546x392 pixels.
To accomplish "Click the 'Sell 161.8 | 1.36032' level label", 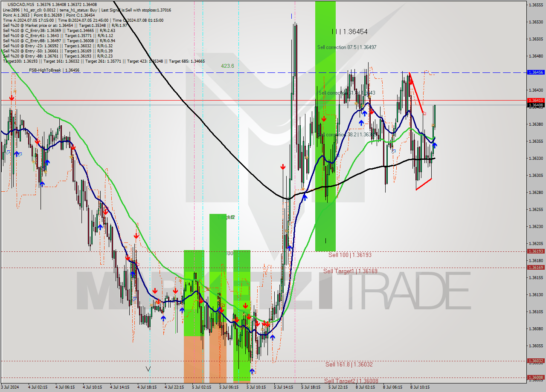I will 349,364.
